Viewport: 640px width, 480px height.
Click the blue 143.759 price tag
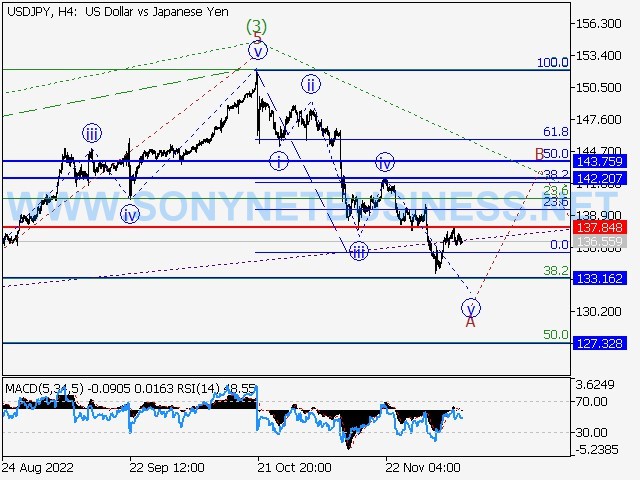[x=599, y=161]
